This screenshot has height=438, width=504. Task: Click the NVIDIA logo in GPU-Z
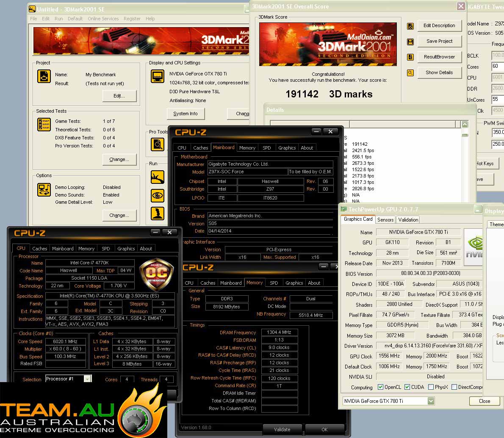click(x=474, y=248)
